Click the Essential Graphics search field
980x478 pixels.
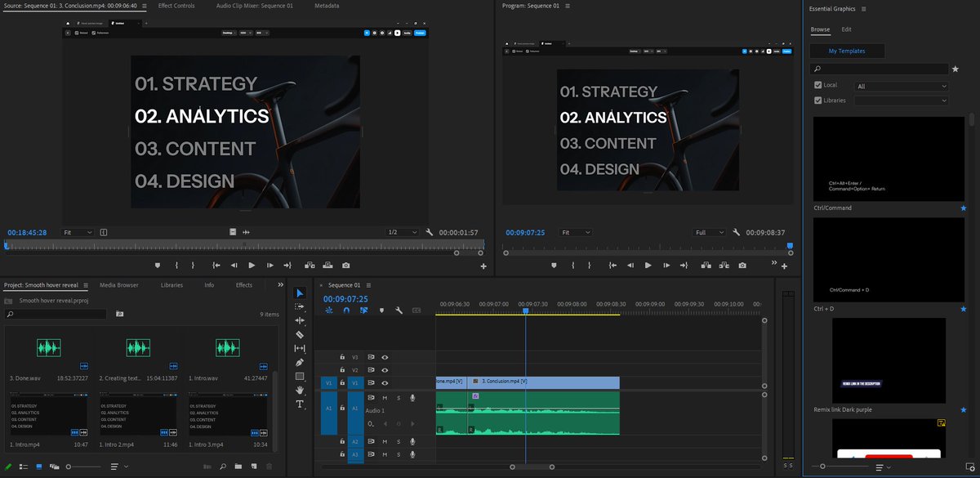[x=880, y=69]
